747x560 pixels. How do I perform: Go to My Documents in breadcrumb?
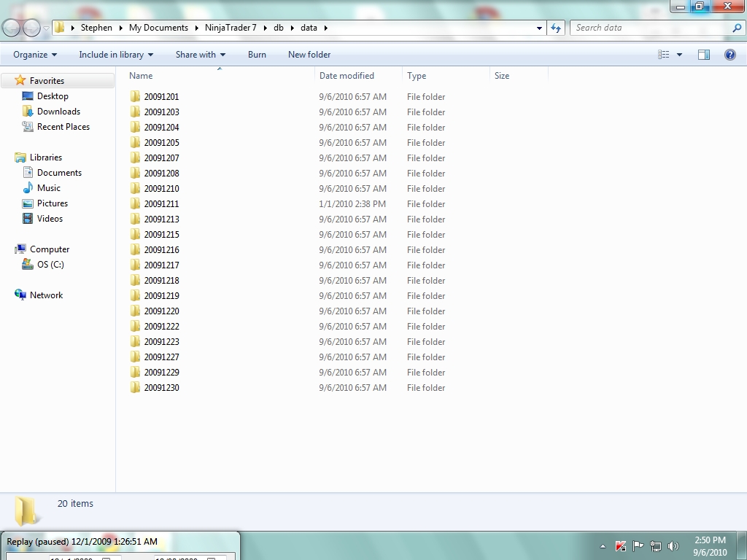coord(158,28)
